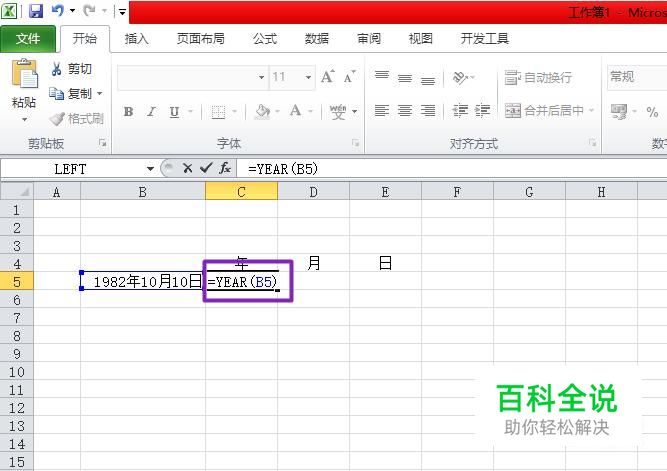Open the 开发工具 tab
Image resolution: width=667 pixels, height=471 pixels.
[485, 39]
